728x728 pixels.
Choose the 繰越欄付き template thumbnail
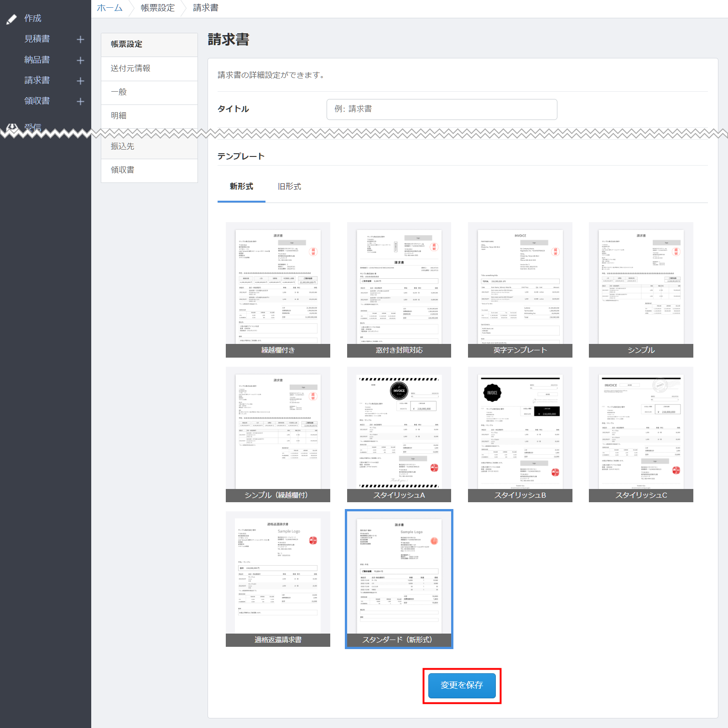pyautogui.click(x=278, y=290)
